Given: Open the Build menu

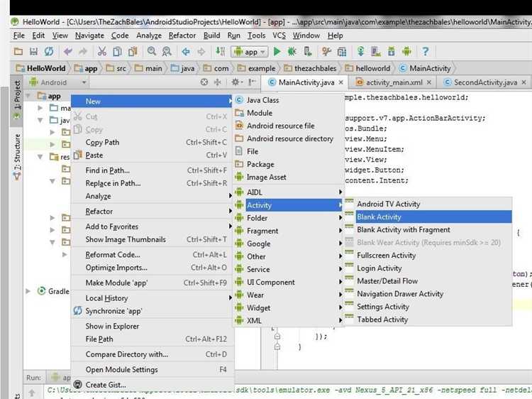Looking at the screenshot, I should point(211,35).
